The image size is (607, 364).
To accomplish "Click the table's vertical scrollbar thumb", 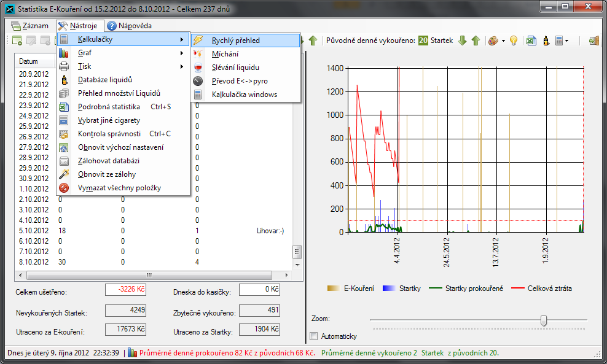I will 297,252.
